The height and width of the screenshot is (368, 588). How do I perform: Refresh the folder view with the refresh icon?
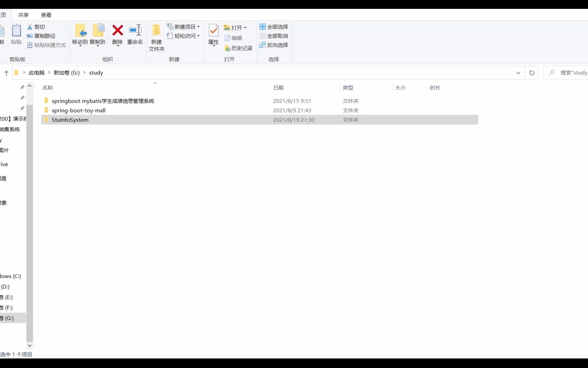532,73
